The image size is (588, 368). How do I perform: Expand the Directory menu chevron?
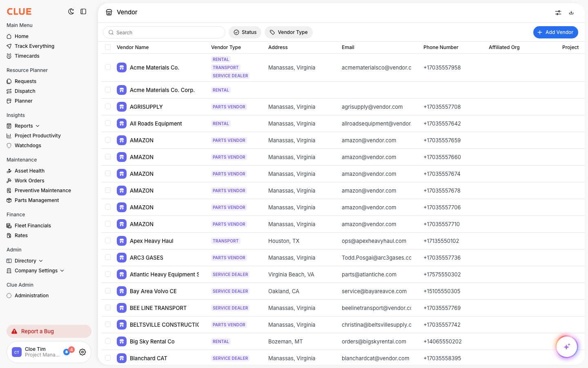tap(41, 261)
